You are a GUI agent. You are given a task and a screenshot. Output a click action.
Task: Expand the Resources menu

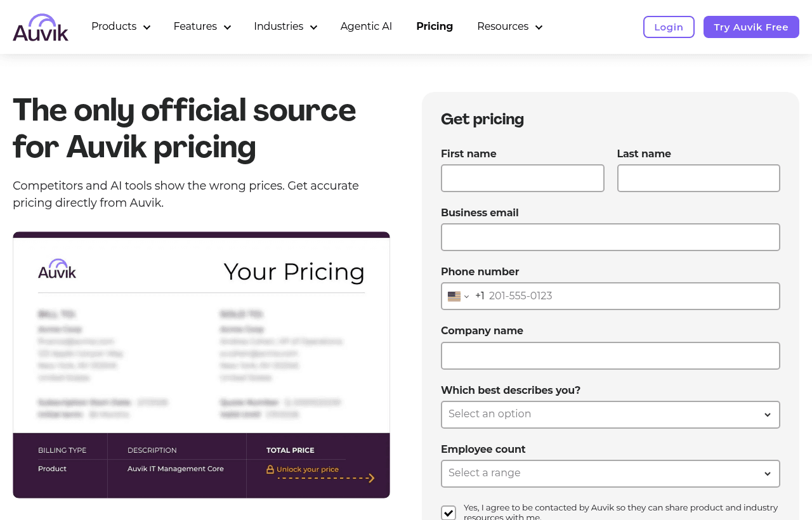[x=510, y=27]
